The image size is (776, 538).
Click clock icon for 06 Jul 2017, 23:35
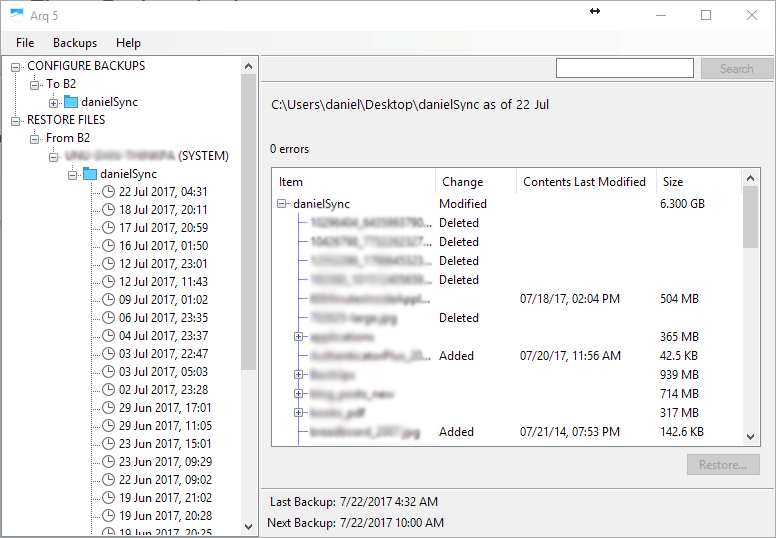pyautogui.click(x=108, y=318)
